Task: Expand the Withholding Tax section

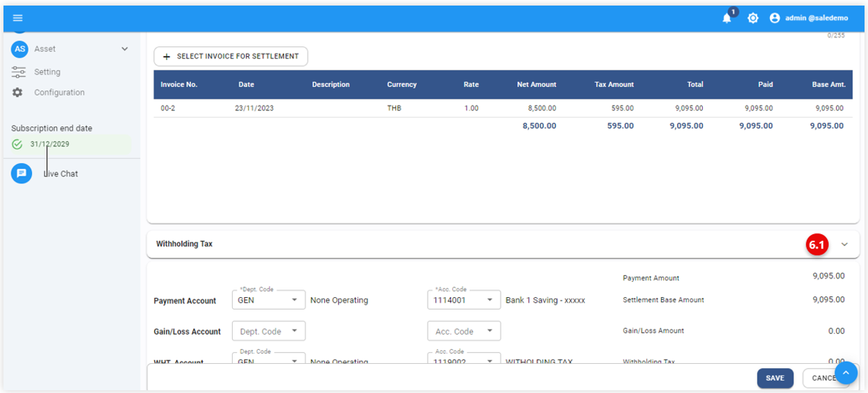Action: [x=844, y=244]
